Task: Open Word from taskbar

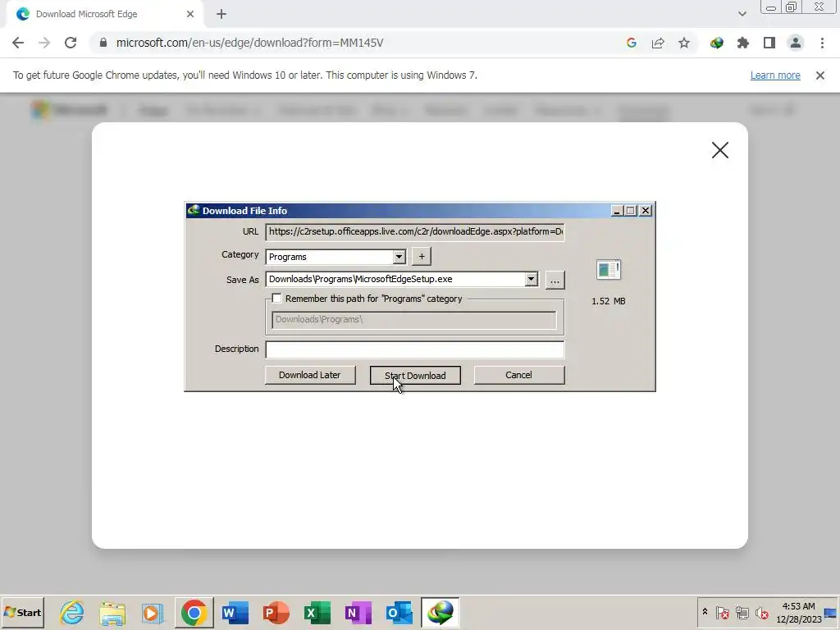Action: pos(235,612)
